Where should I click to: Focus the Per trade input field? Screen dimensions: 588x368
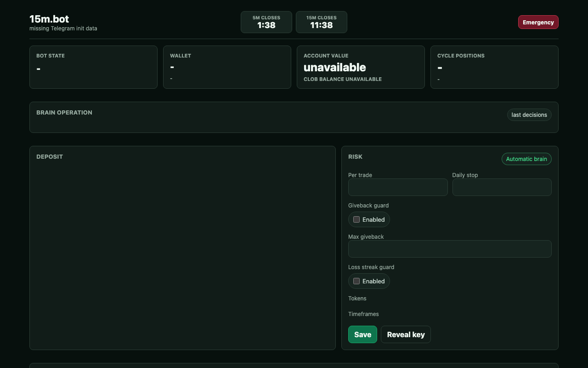click(x=398, y=187)
